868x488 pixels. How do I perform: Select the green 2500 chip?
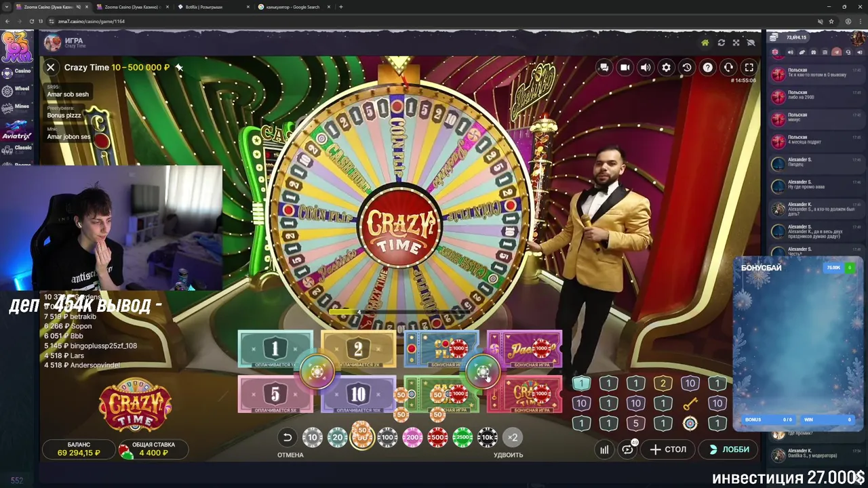(462, 437)
